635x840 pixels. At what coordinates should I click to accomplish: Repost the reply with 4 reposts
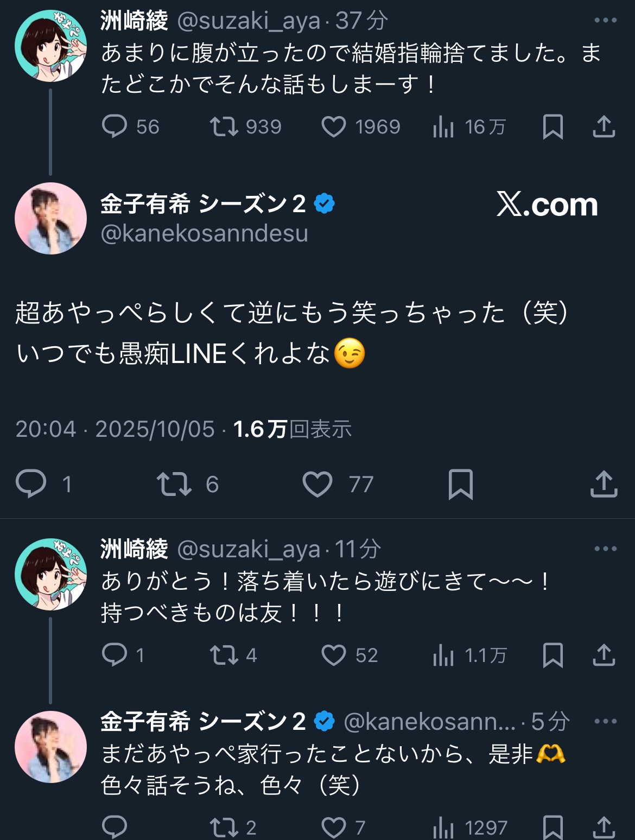pos(224,656)
